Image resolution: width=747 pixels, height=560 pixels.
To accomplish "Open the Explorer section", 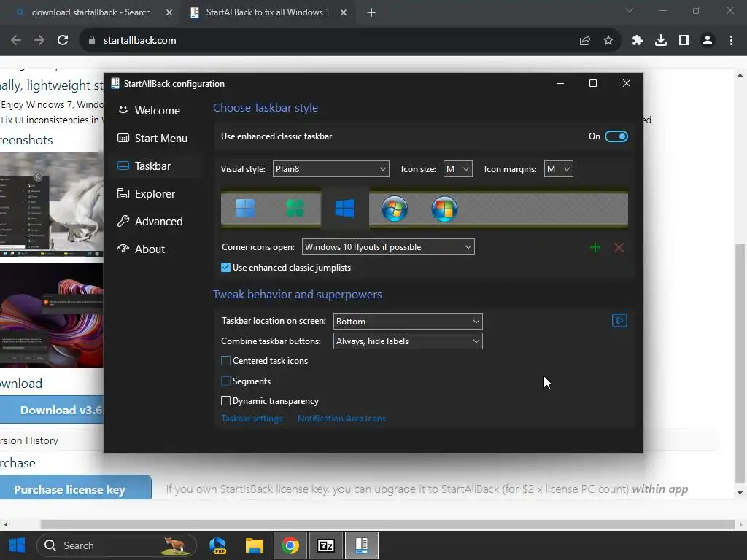I will click(x=157, y=193).
